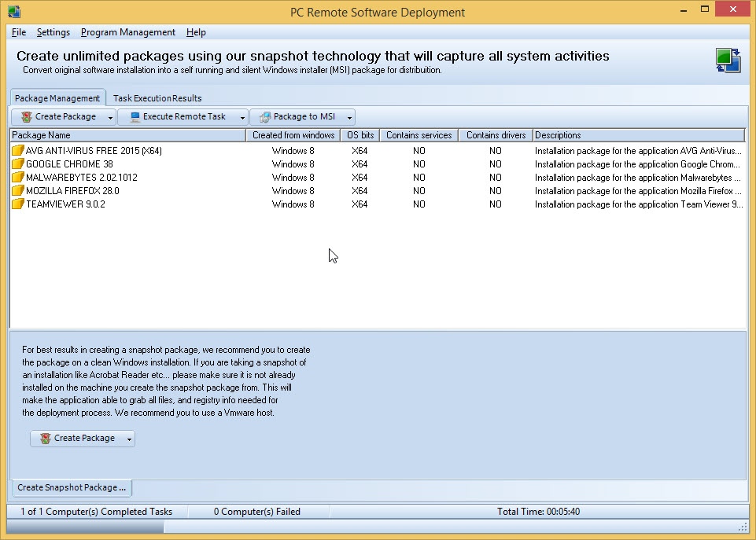Viewport: 756px width, 540px height.
Task: Open the Program Management menu
Action: pyautogui.click(x=127, y=32)
